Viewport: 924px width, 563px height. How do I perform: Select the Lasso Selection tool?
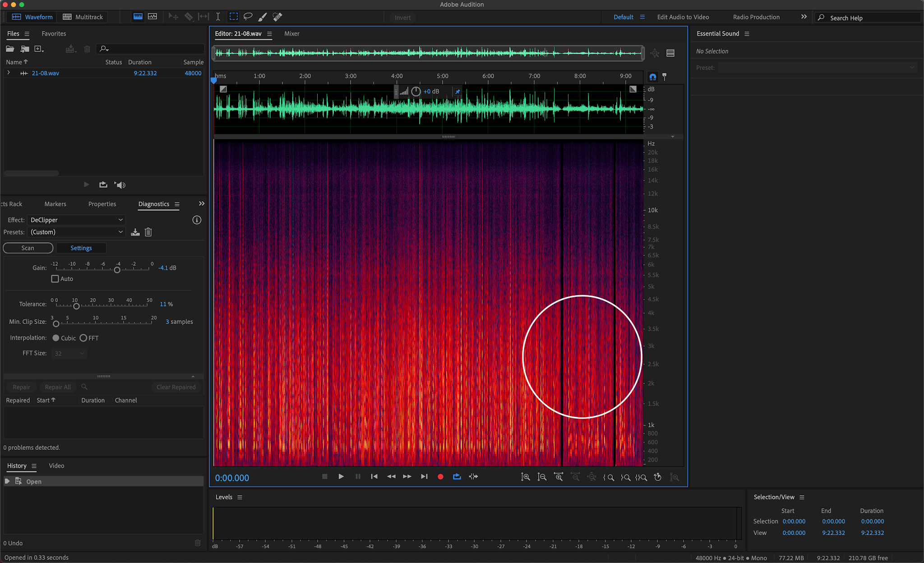pyautogui.click(x=248, y=17)
